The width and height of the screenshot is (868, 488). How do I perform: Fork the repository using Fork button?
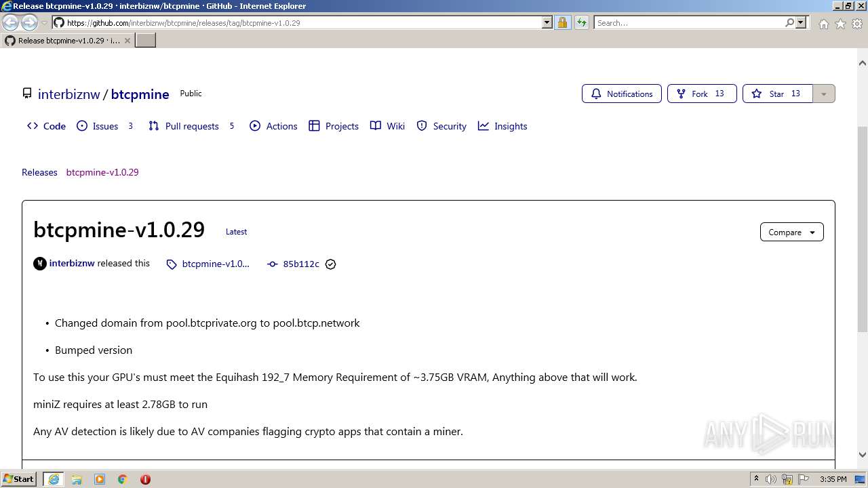(702, 94)
